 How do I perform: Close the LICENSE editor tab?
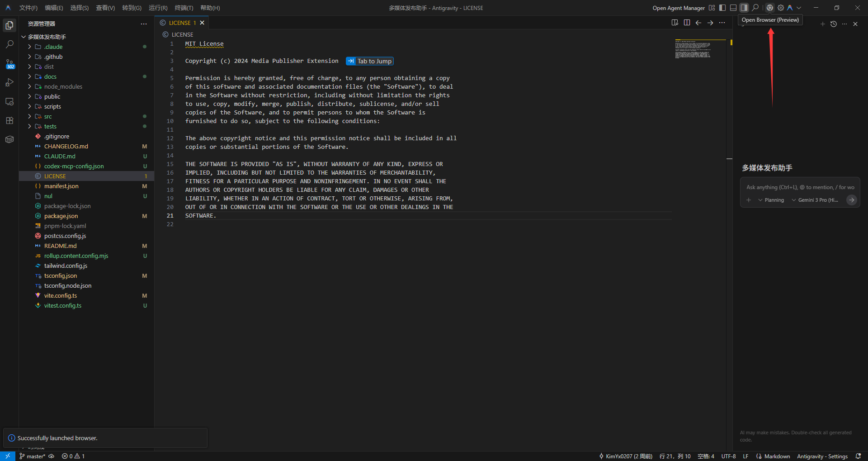(202, 23)
